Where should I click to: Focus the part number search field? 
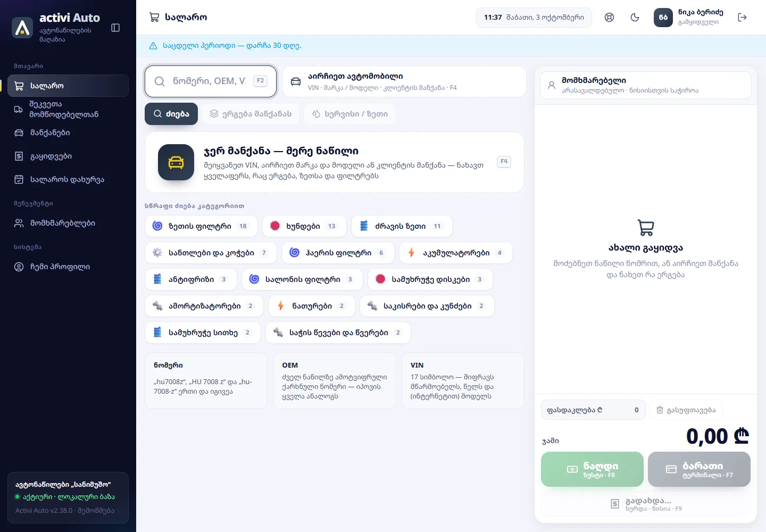(x=211, y=81)
